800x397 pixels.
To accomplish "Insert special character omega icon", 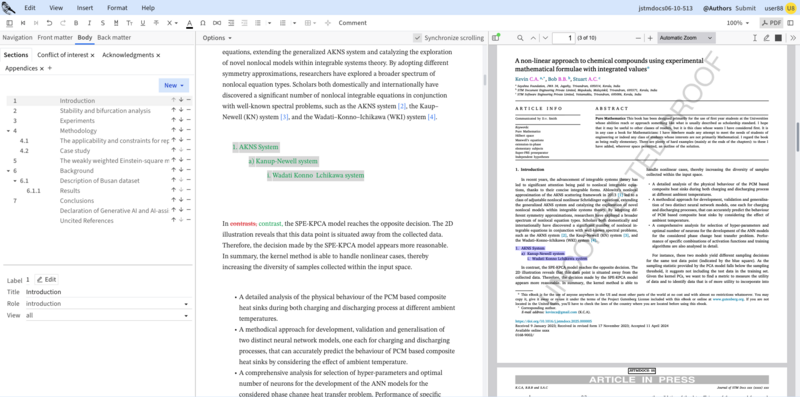I will pos(203,23).
